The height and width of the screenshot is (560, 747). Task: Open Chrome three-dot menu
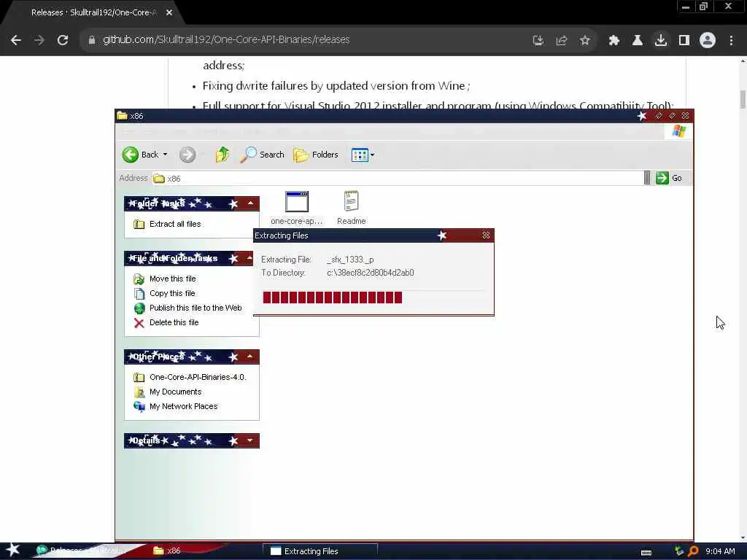pos(731,41)
